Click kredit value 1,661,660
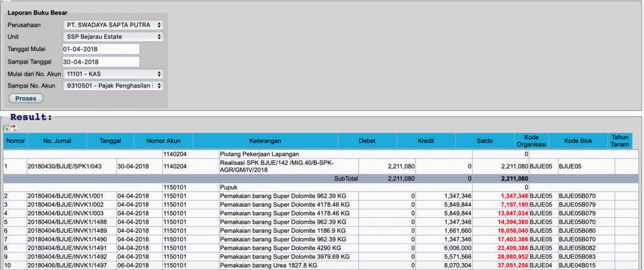Screen dimensions: 644x270 (458, 230)
